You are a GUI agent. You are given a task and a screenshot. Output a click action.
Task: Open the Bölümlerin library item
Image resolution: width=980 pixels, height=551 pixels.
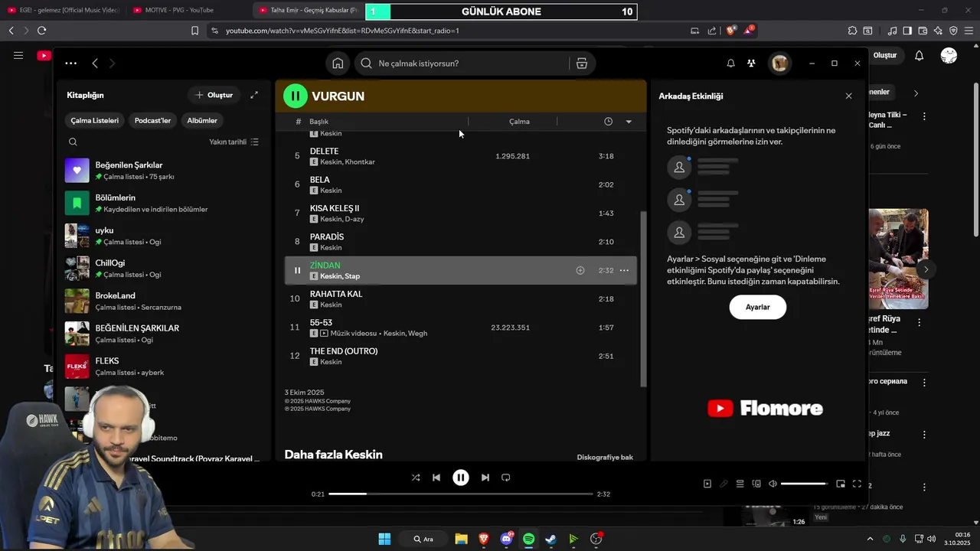pyautogui.click(x=165, y=203)
